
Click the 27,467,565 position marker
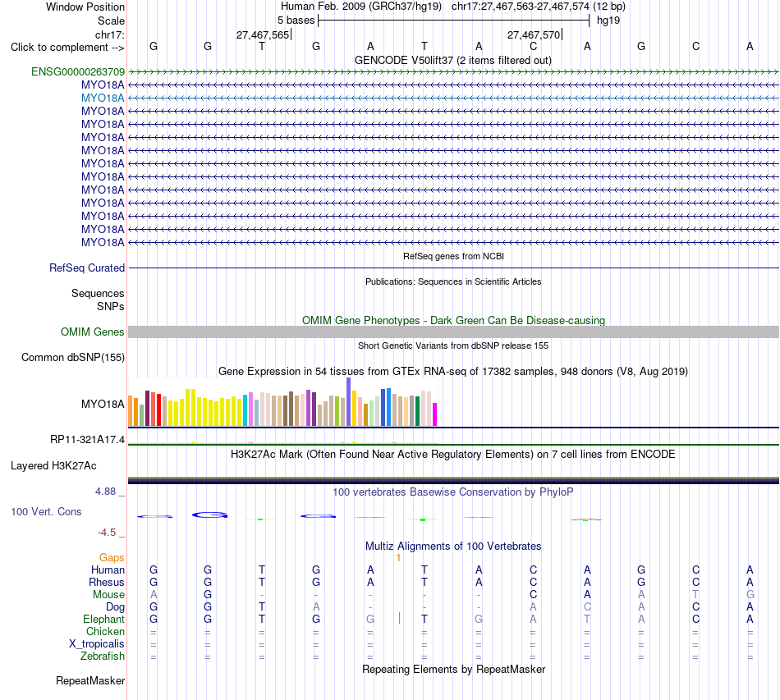pos(262,34)
